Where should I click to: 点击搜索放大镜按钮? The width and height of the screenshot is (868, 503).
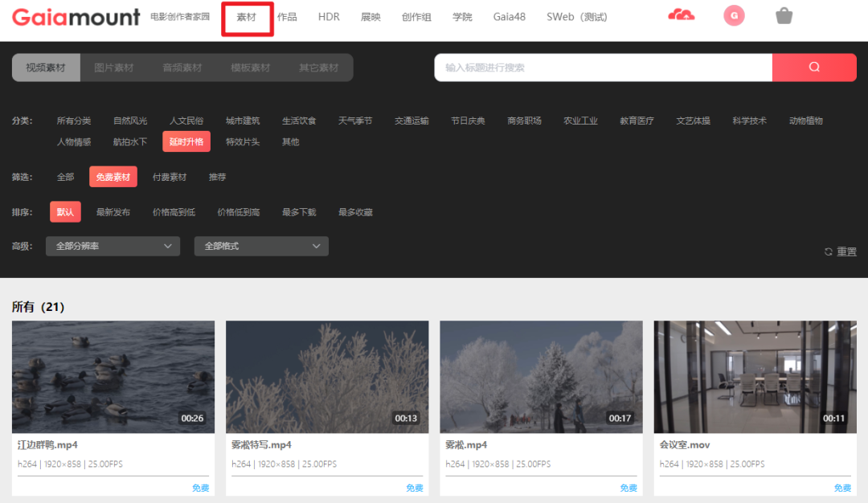(813, 67)
